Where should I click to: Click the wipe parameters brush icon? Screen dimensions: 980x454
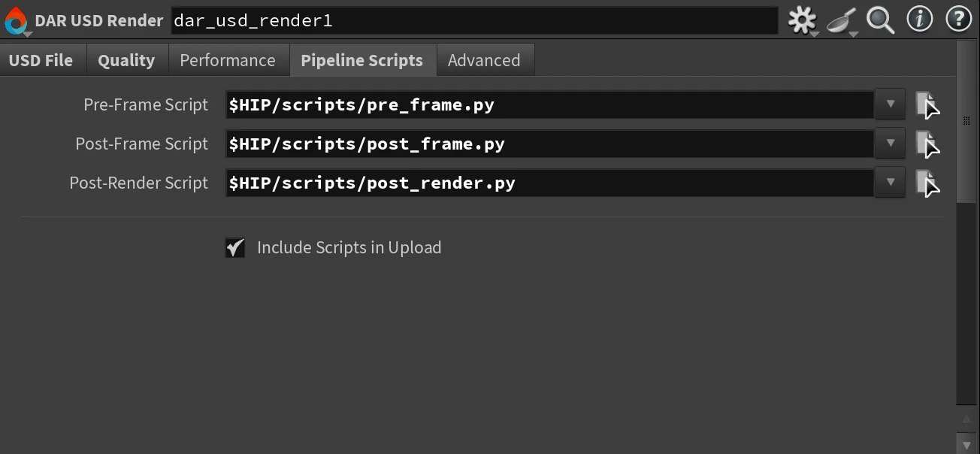[841, 20]
